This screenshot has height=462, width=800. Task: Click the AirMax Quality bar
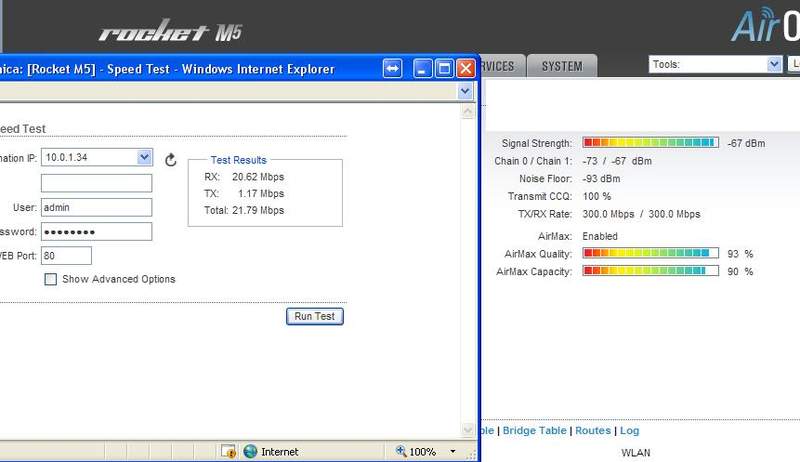pyautogui.click(x=651, y=253)
